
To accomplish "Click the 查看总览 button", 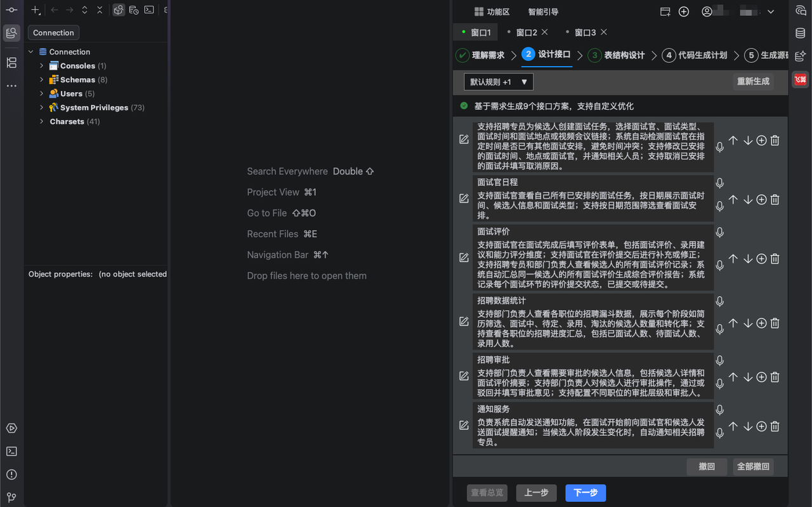I will (x=487, y=493).
